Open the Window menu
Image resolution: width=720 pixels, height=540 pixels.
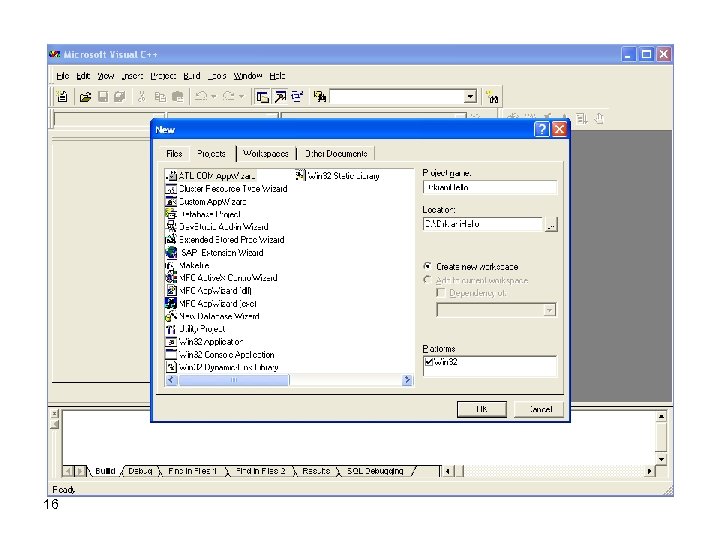[x=248, y=76]
